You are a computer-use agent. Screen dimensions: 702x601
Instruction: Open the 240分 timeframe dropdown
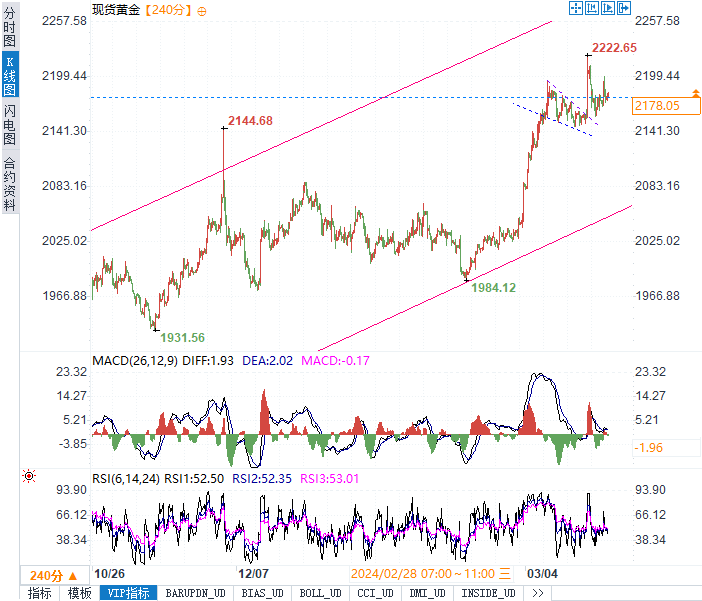(x=54, y=575)
